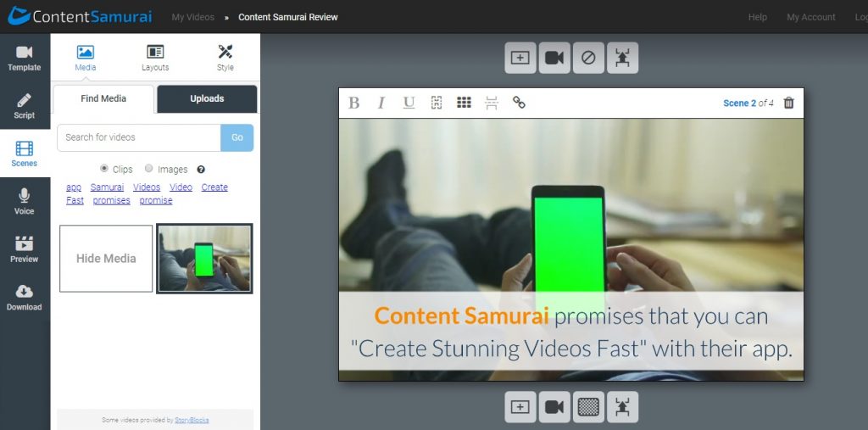Click the 'promises' keyword link
The image size is (868, 430).
[x=111, y=201]
